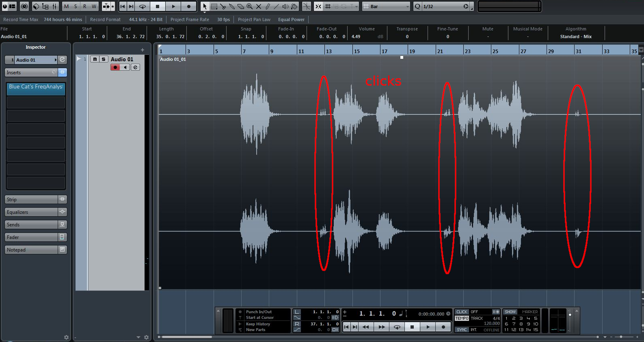Click the Standard - Mix algorithm field
Screen dimensions: 644x342
click(x=576, y=37)
